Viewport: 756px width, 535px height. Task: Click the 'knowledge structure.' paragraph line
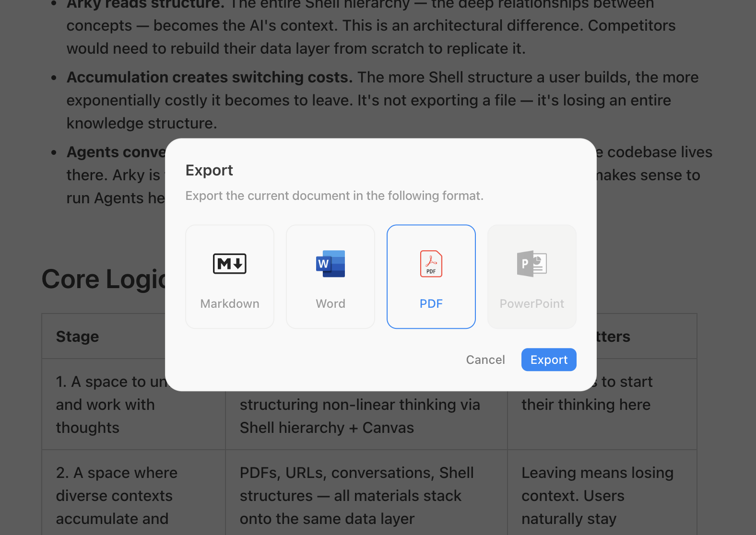(142, 123)
